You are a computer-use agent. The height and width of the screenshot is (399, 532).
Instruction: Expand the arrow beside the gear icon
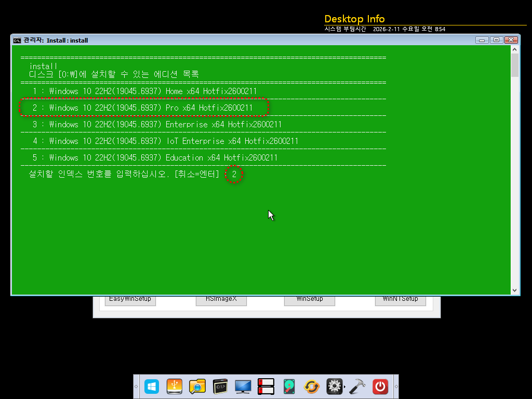(345, 387)
